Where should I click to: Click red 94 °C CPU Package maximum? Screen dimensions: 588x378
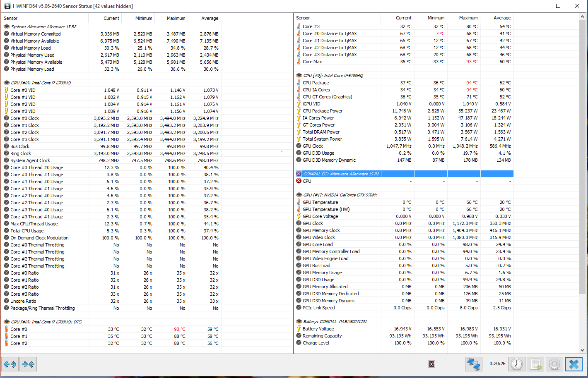[472, 83]
